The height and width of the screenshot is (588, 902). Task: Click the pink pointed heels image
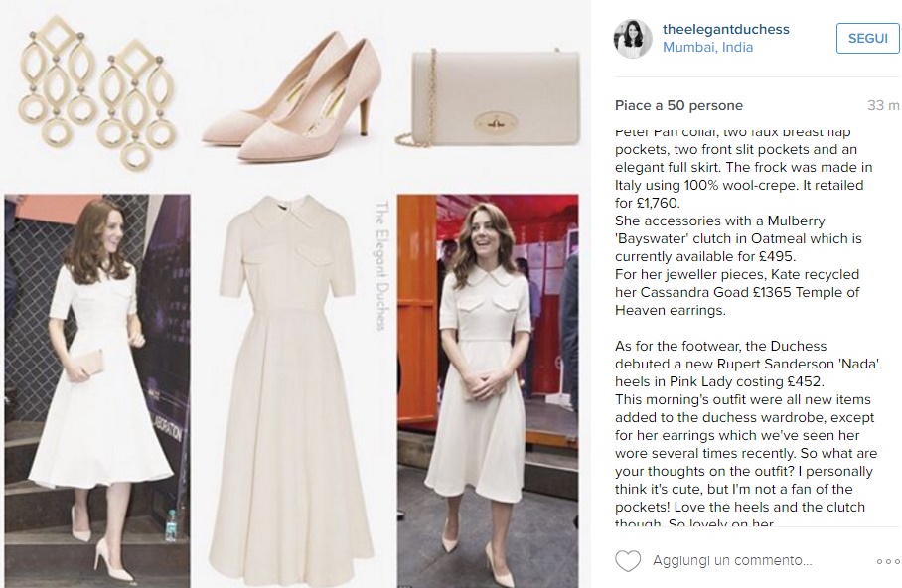click(x=292, y=96)
